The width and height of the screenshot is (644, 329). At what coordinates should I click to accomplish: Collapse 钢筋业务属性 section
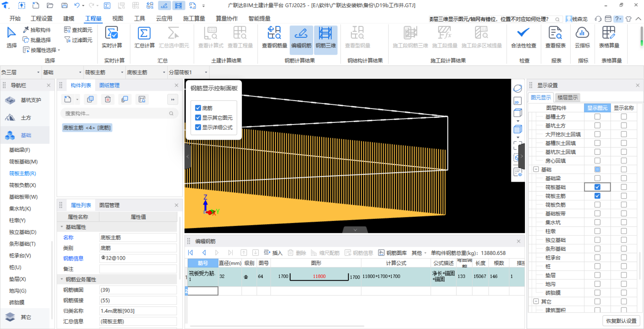[x=62, y=279]
